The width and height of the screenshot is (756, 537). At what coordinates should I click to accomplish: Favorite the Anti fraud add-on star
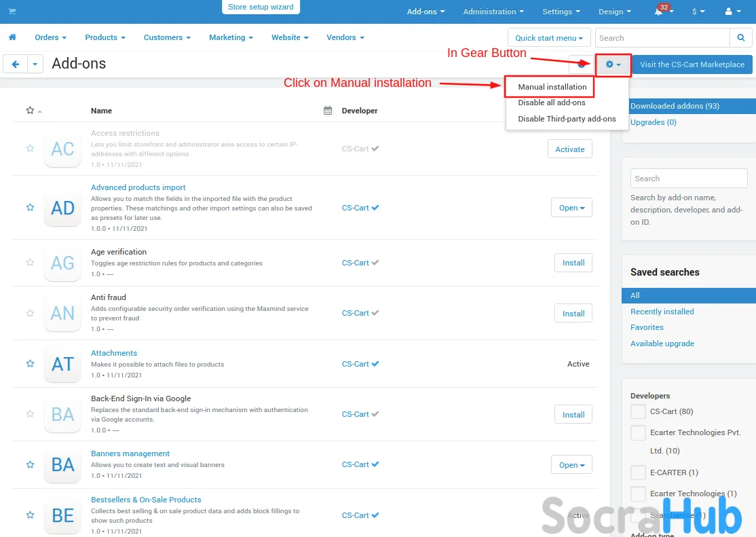[30, 313]
